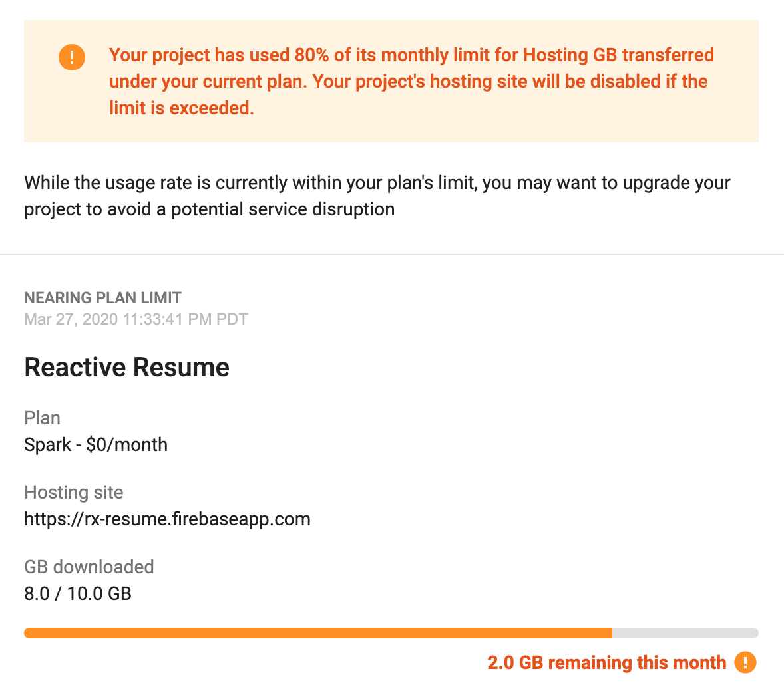Click the 'limit is exceeded.' banner line
The width and height of the screenshot is (784, 697).
[182, 108]
